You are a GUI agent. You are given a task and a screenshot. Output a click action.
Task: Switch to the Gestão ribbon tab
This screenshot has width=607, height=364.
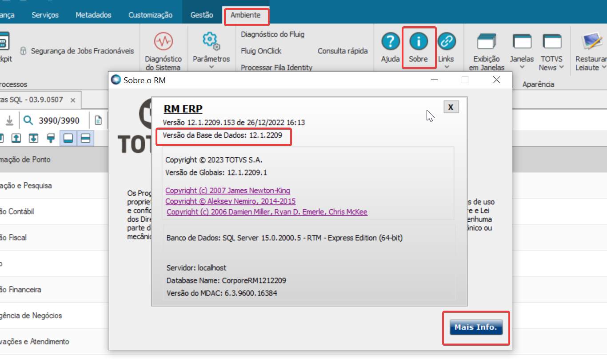pos(202,15)
